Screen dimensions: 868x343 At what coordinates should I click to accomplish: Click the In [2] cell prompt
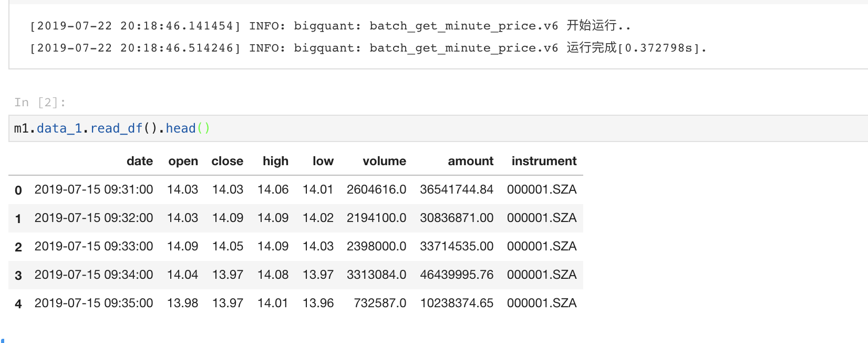(40, 103)
